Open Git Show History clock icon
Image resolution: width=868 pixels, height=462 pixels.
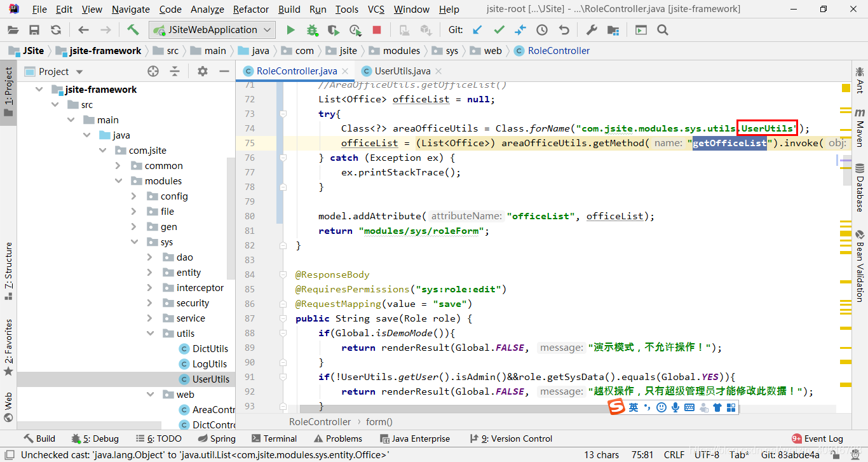click(542, 30)
